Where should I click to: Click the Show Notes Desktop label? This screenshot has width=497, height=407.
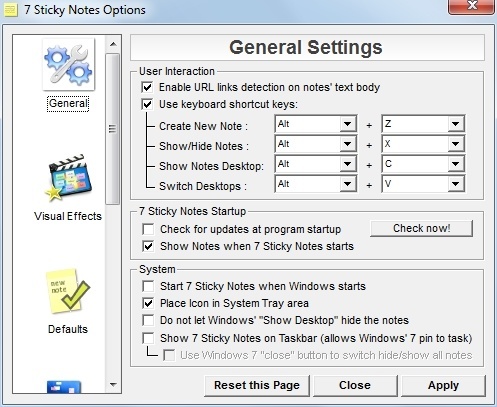point(211,166)
